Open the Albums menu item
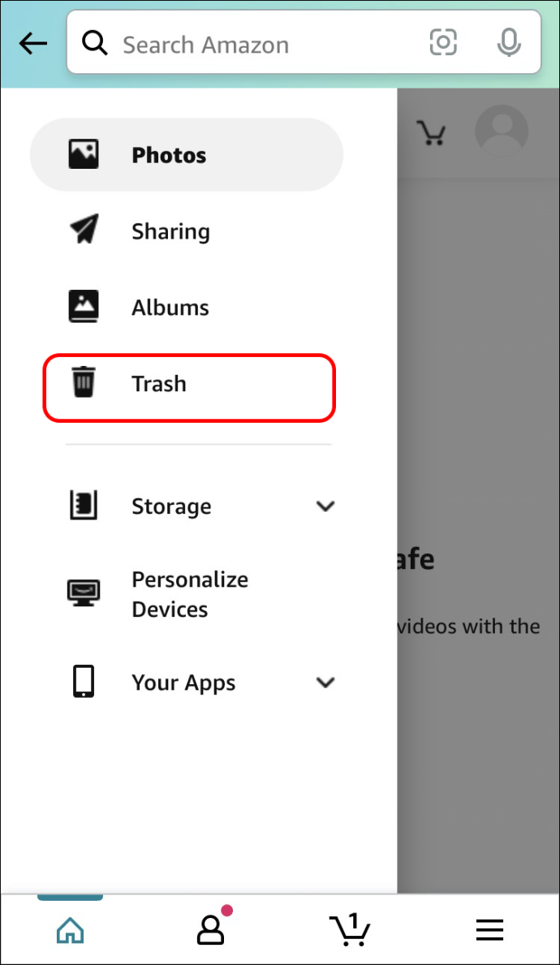The height and width of the screenshot is (965, 560). point(170,308)
